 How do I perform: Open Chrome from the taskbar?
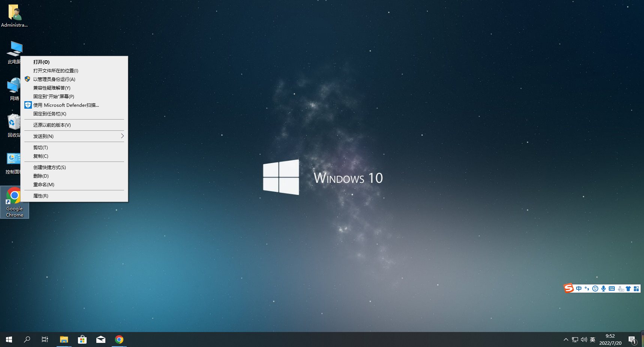coord(119,340)
